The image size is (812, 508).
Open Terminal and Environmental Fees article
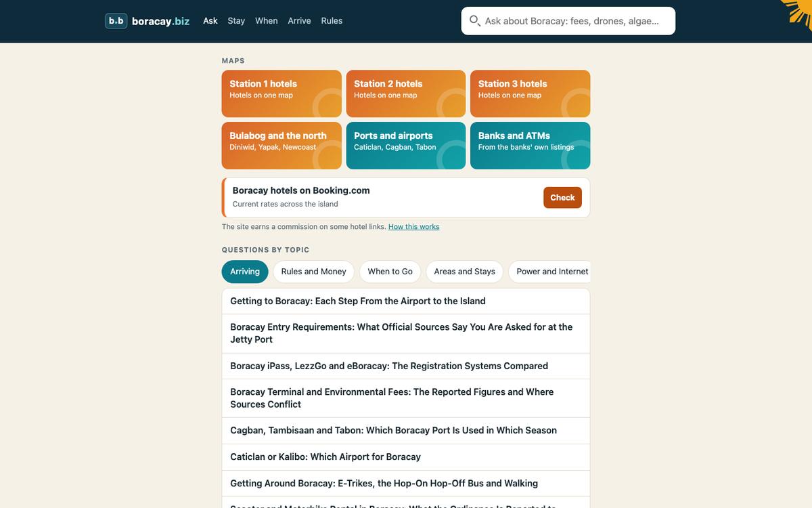[x=406, y=398]
